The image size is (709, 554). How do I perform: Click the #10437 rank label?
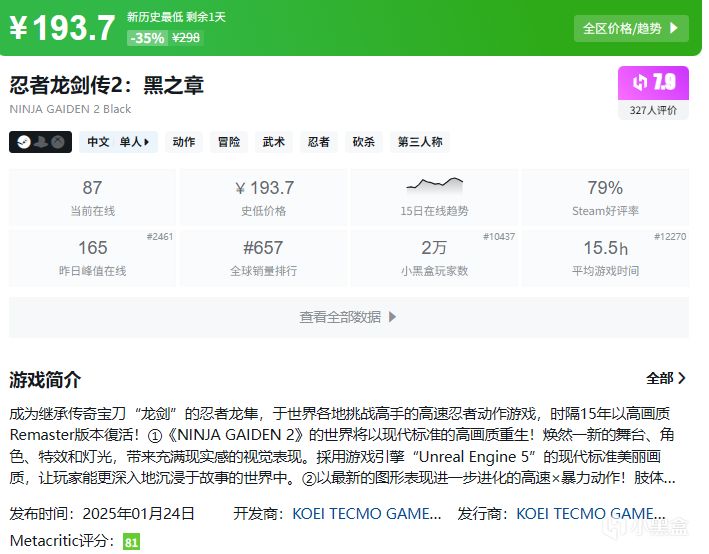(x=499, y=237)
